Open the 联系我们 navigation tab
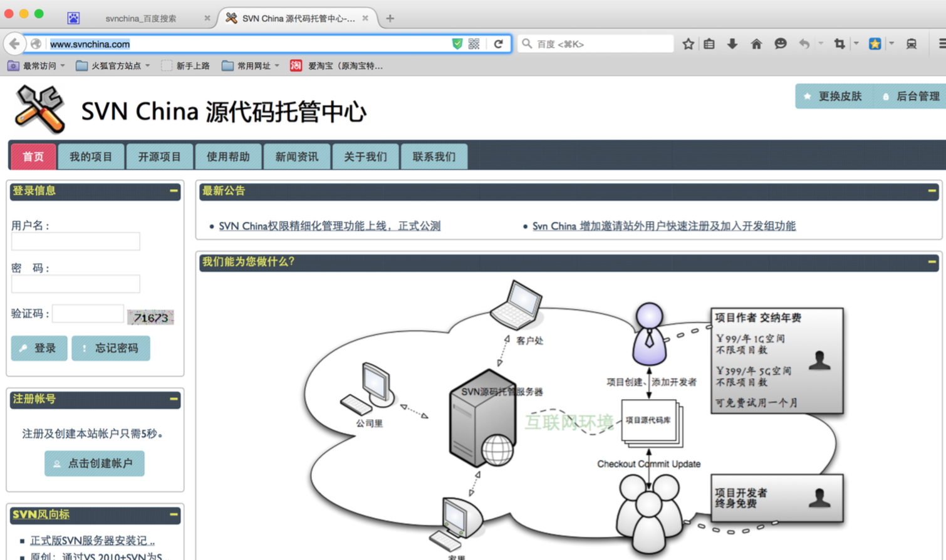This screenshot has height=560, width=946. coord(434,157)
